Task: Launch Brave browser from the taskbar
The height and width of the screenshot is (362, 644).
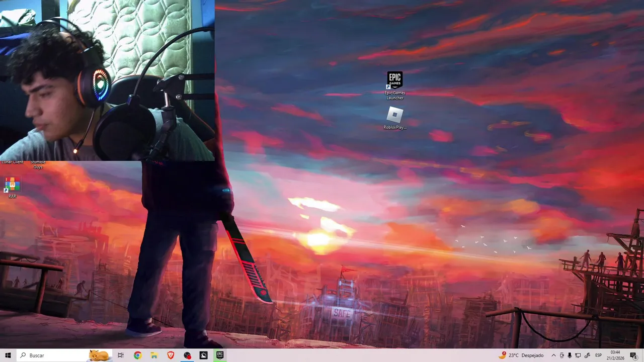Action: click(171, 355)
